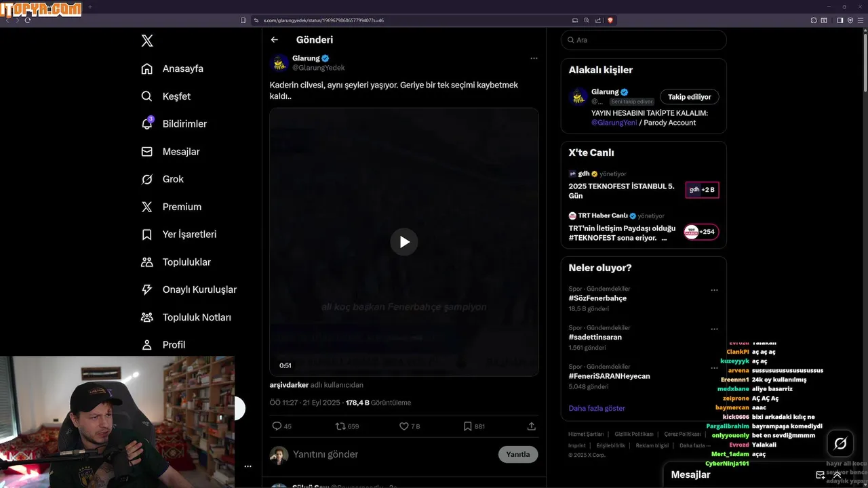The width and height of the screenshot is (868, 488).
Task: Open the floating Grok button
Action: coord(840,443)
